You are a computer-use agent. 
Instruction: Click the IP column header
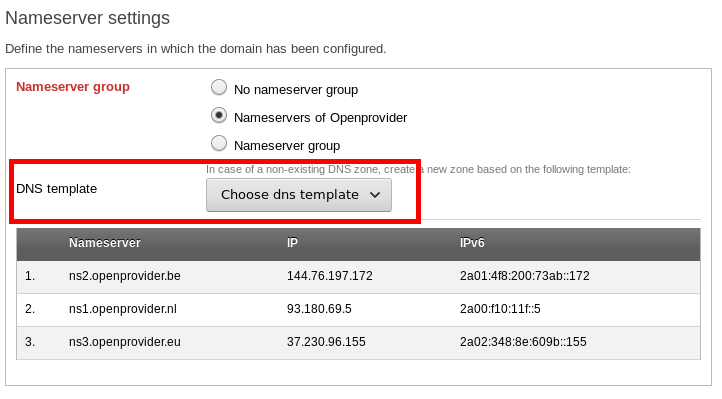(292, 243)
